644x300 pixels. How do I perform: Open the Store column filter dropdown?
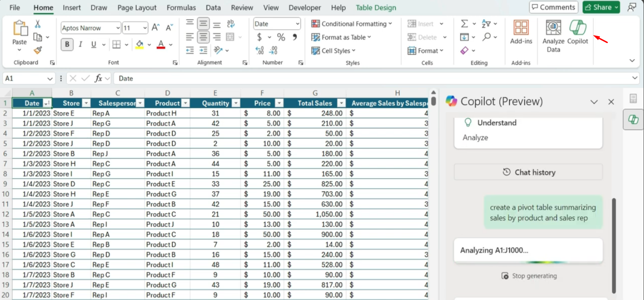[x=86, y=104]
